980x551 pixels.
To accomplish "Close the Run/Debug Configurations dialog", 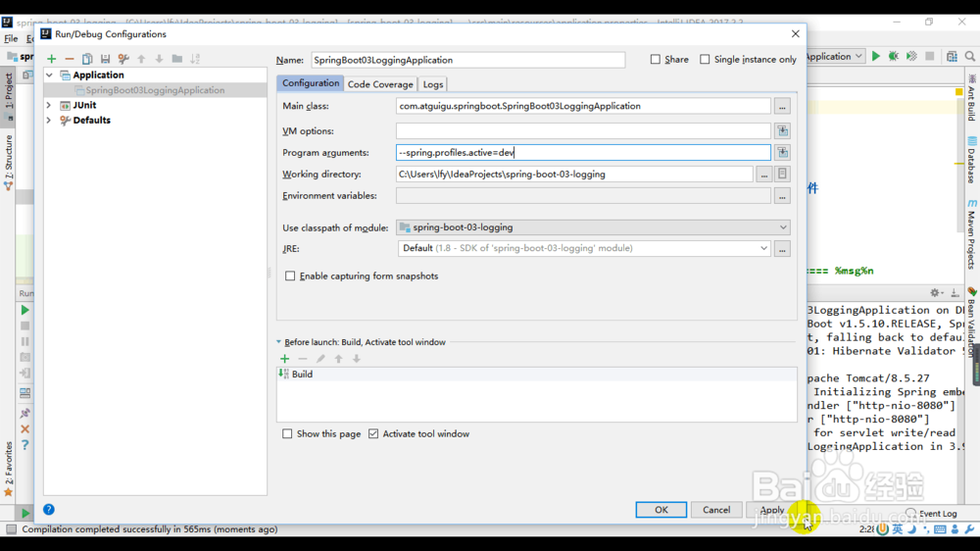I will (795, 33).
